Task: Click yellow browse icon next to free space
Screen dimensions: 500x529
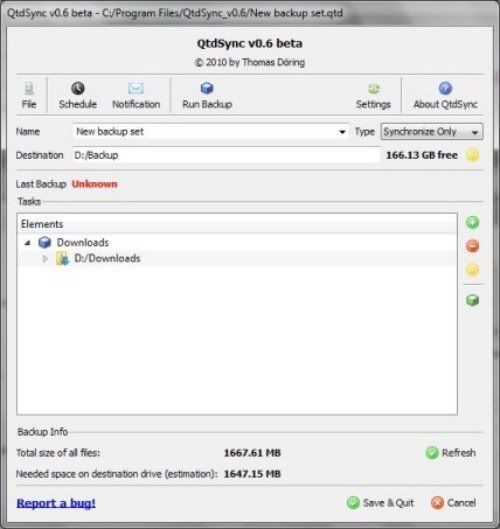Action: [472, 155]
